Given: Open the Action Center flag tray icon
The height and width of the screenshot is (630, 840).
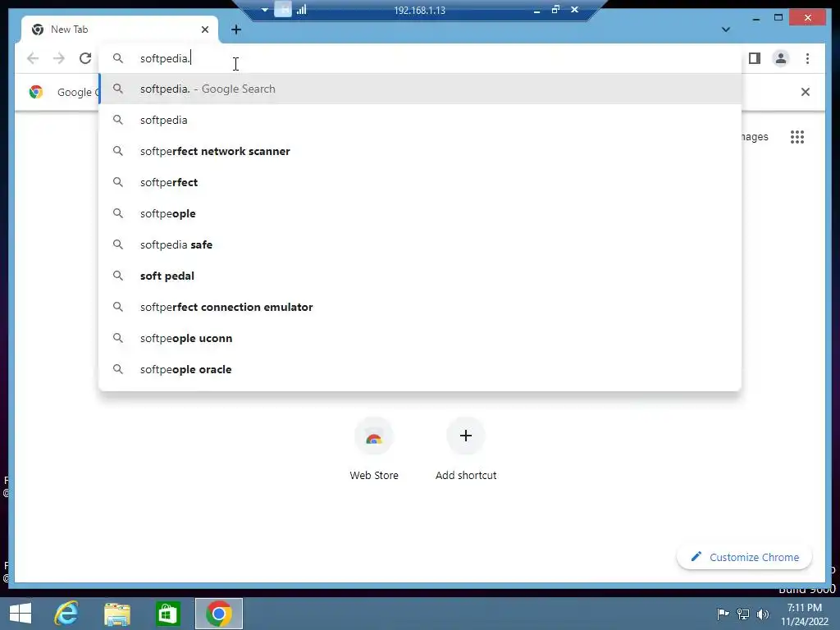Looking at the screenshot, I should pyautogui.click(x=723, y=614).
